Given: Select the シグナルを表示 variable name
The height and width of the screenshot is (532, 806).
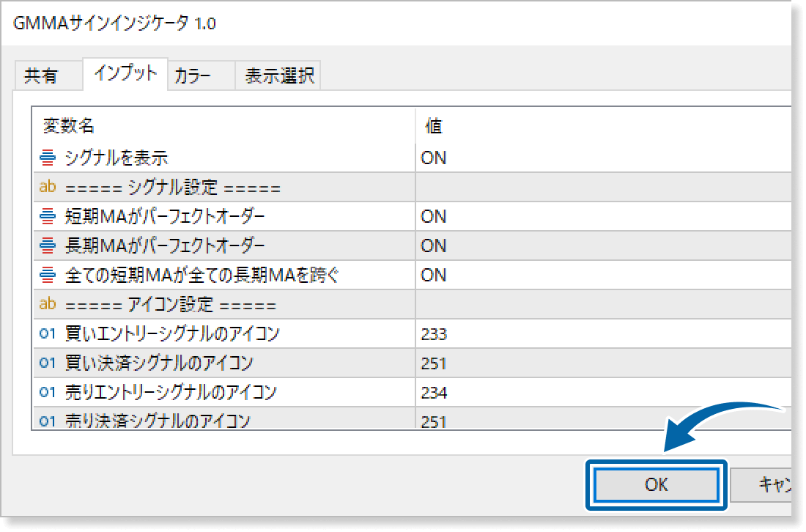Looking at the screenshot, I should point(117,158).
